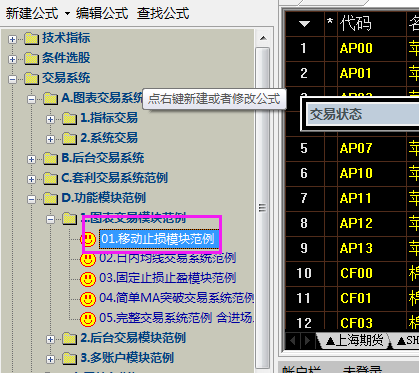Expand the 2.后台交易模块范例 node
The width and height of the screenshot is (419, 373).
point(50,339)
